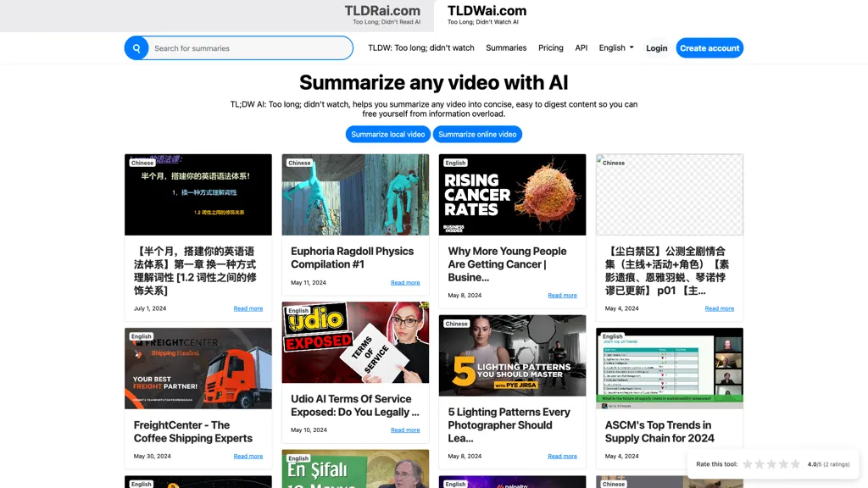Click Summarize local video
Image resolution: width=868 pixels, height=488 pixels.
pyautogui.click(x=387, y=134)
